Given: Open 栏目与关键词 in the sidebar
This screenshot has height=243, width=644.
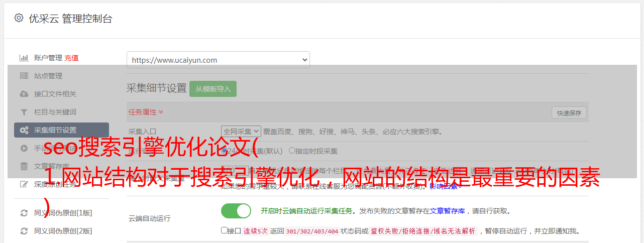Looking at the screenshot, I should (x=55, y=112).
